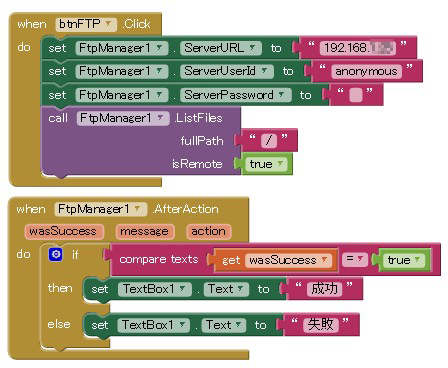Open the btnFTP component dropdown
Viewport: 448px width, 368px height.
[86, 24]
